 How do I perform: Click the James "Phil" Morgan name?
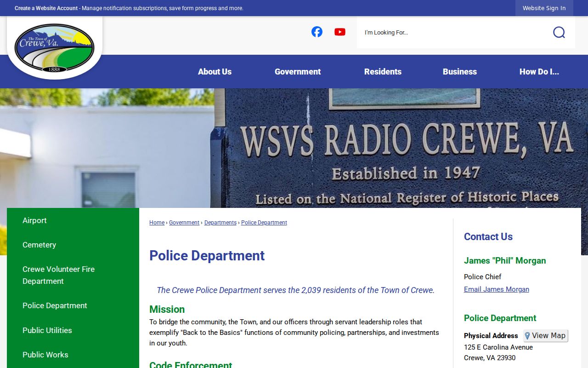click(x=505, y=261)
